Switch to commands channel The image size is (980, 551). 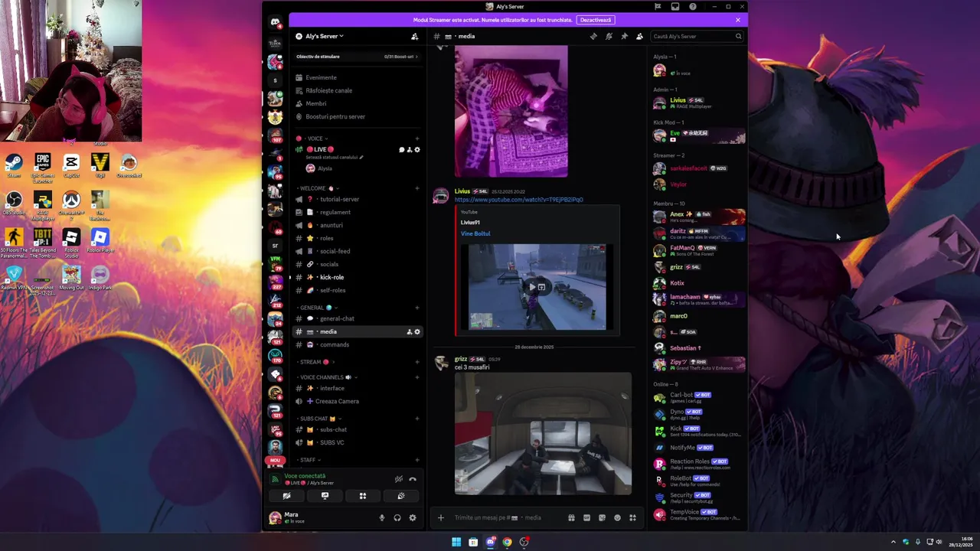point(357,344)
